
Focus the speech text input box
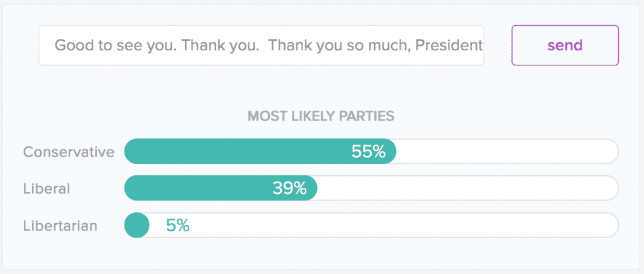pyautogui.click(x=261, y=45)
